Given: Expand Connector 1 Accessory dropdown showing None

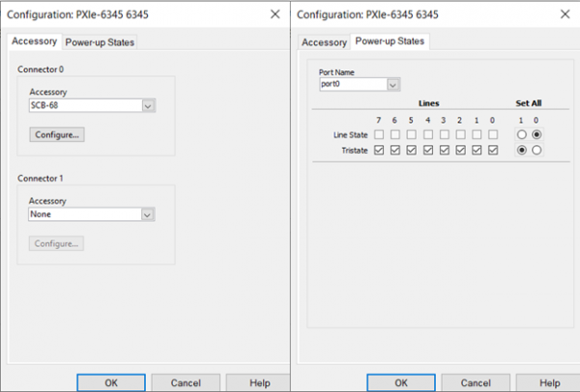Looking at the screenshot, I should pyautogui.click(x=92, y=214).
